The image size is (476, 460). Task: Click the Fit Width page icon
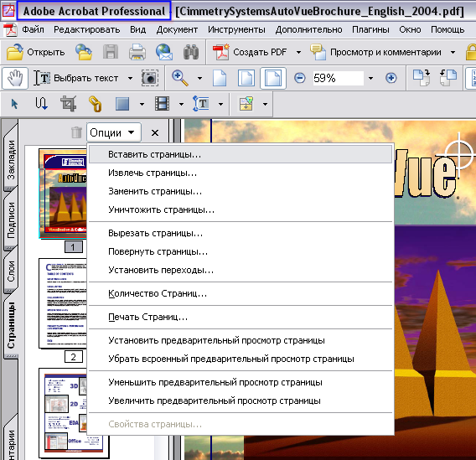coord(273,78)
